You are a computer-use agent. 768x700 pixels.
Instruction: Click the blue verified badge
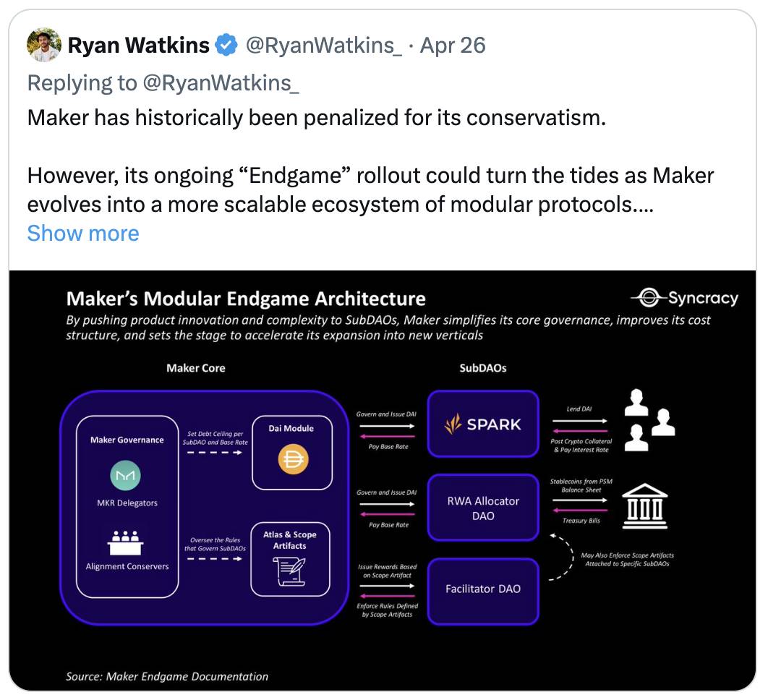click(x=226, y=45)
